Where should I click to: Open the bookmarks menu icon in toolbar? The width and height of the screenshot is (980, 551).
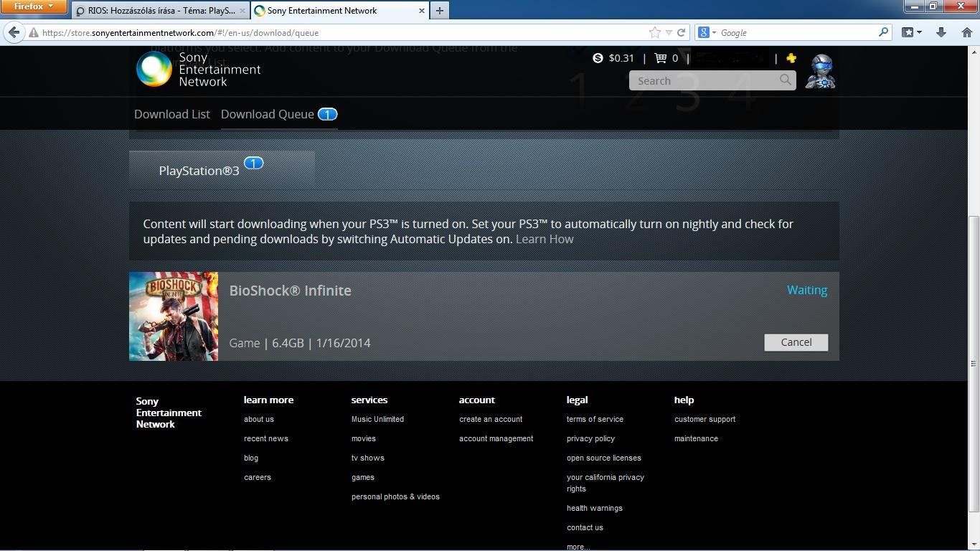point(911,32)
